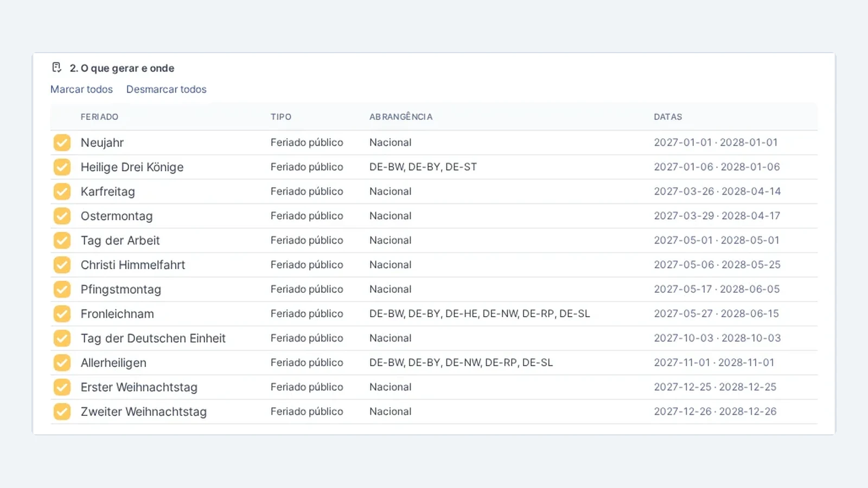Select the 'Christi Himmelfahrt' holiday name
The height and width of the screenshot is (488, 868).
pyautogui.click(x=133, y=265)
